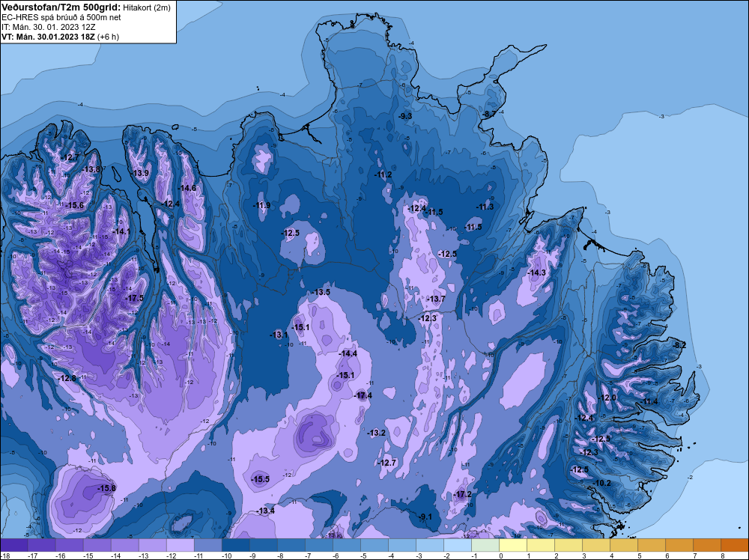Click the -11.9 temperature label
Screen dimensions: 749x560
click(x=261, y=205)
